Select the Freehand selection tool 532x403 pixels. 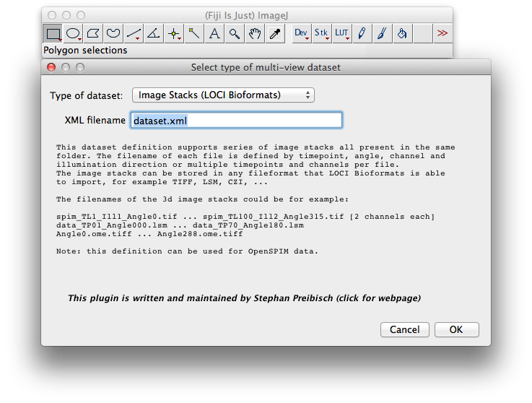(x=113, y=33)
